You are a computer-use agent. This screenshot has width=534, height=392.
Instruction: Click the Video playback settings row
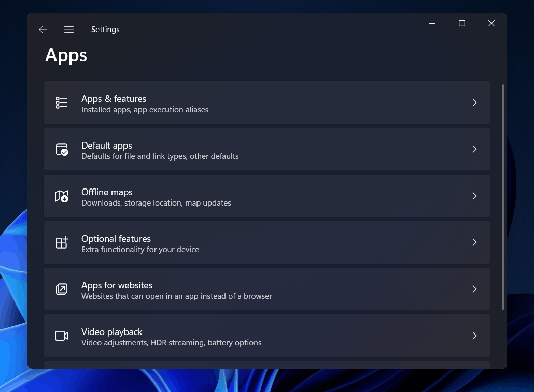coord(267,336)
